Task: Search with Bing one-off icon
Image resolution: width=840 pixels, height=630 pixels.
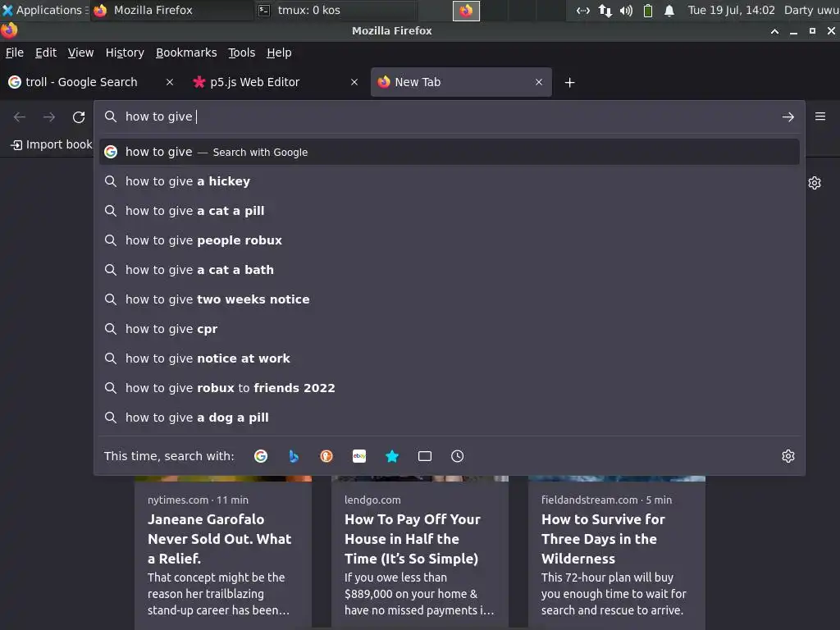Action: [x=294, y=456]
